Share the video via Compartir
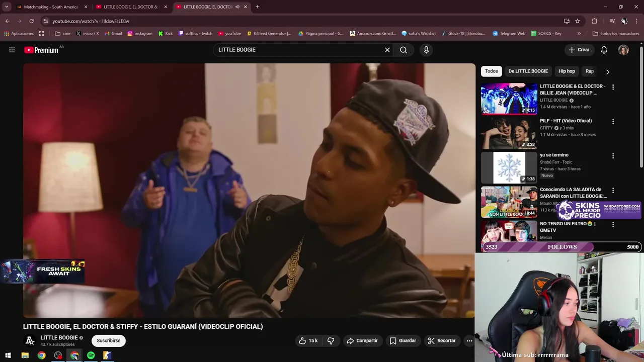 362,340
